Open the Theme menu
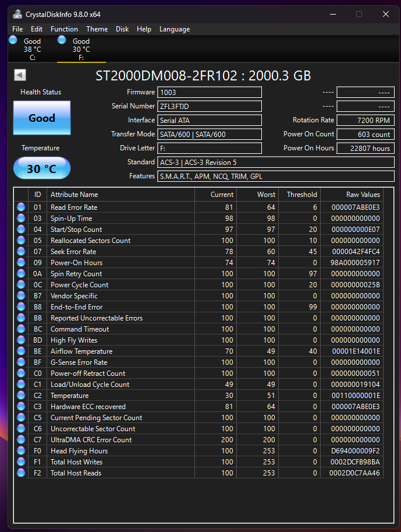This screenshot has height=532, width=401. click(97, 29)
